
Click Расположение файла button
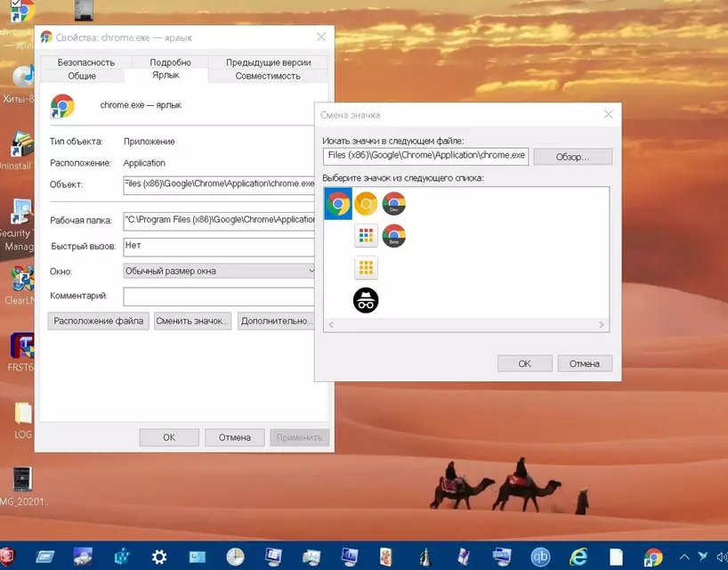click(x=99, y=321)
